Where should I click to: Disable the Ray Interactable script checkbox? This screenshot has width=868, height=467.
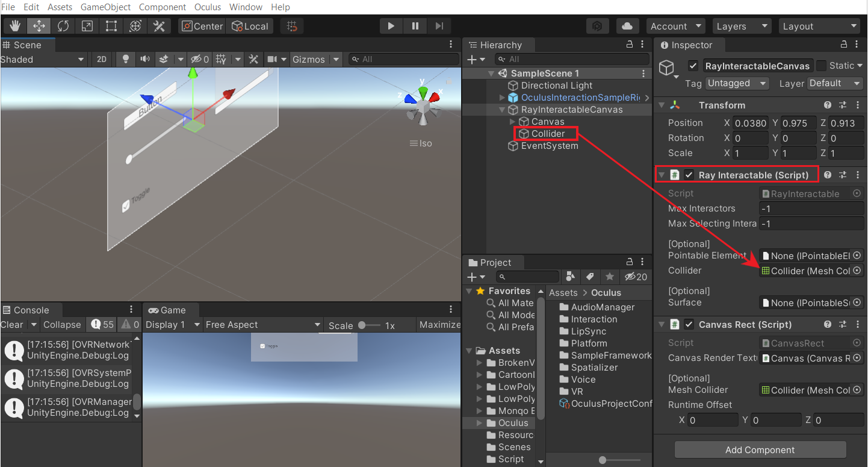click(689, 175)
